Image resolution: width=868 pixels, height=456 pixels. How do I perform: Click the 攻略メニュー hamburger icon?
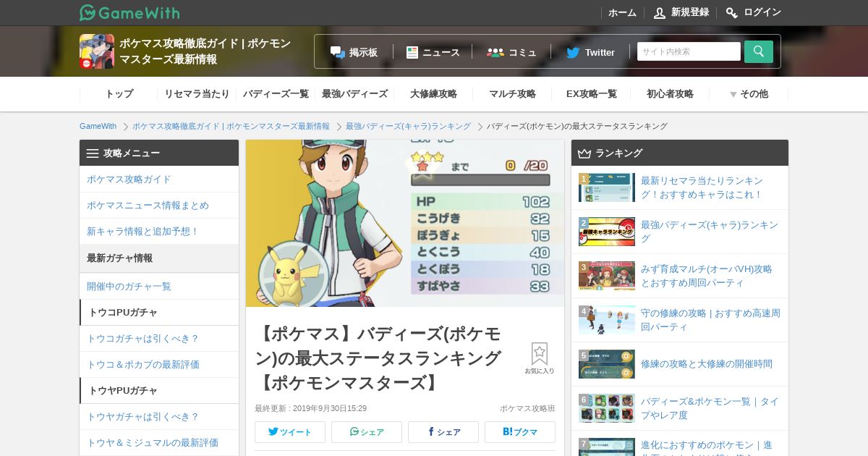(x=93, y=153)
